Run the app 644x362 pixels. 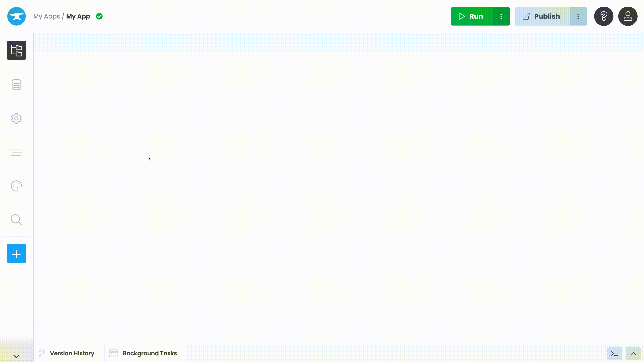pyautogui.click(x=472, y=16)
